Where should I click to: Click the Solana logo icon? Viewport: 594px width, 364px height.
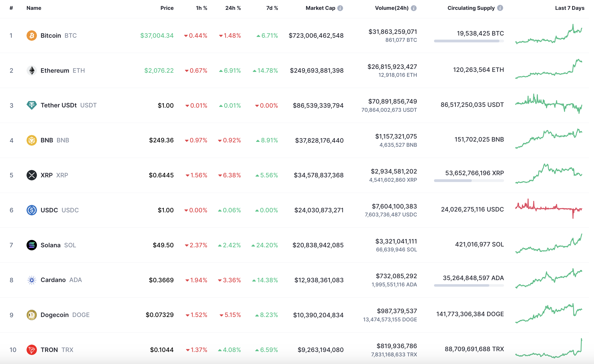(32, 245)
